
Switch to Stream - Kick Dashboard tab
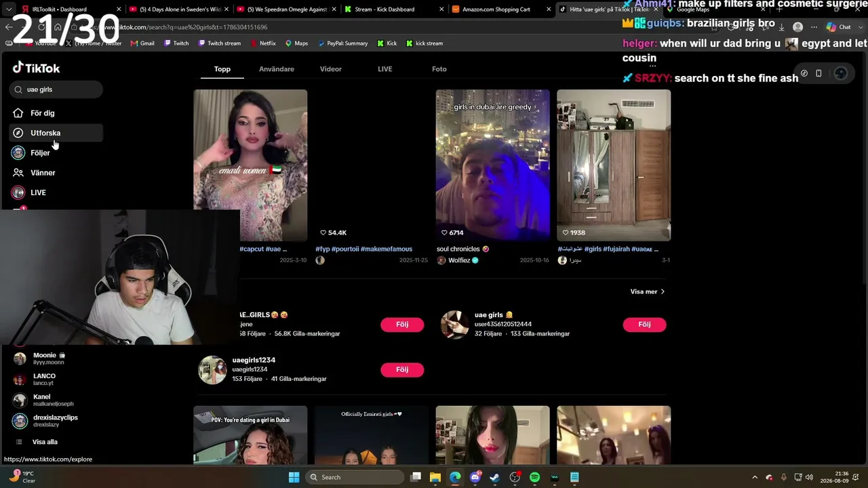click(393, 9)
